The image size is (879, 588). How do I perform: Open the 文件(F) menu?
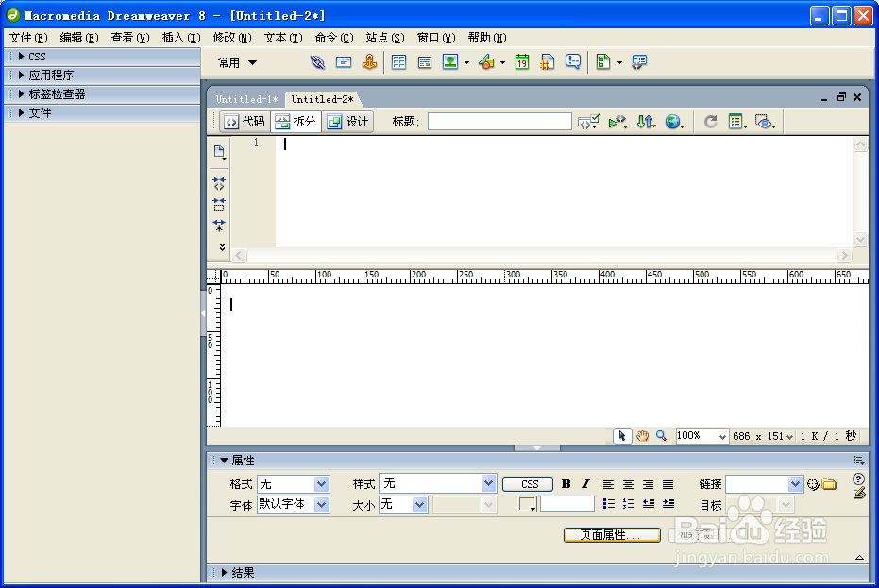[x=27, y=38]
